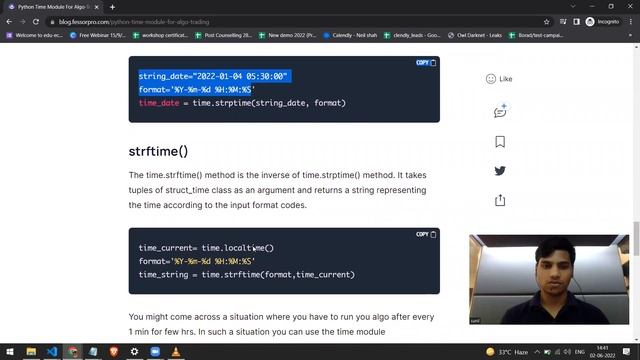Open the 'clendly_leads - Goo...' bookmark
640x360 pixels.
(412, 36)
